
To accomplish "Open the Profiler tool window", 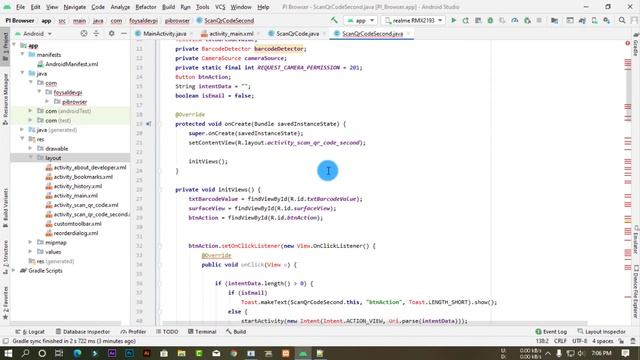I will pyautogui.click(x=133, y=331).
